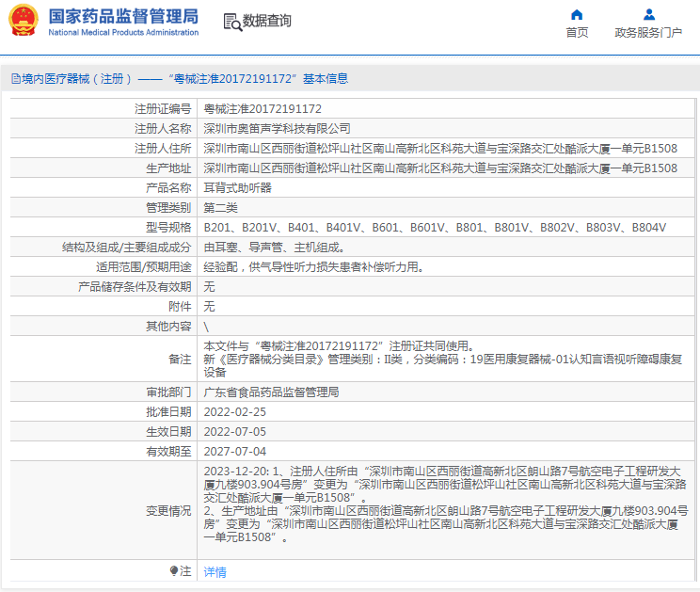Click the 变更情况 label
The width and height of the screenshot is (700, 592).
click(168, 511)
